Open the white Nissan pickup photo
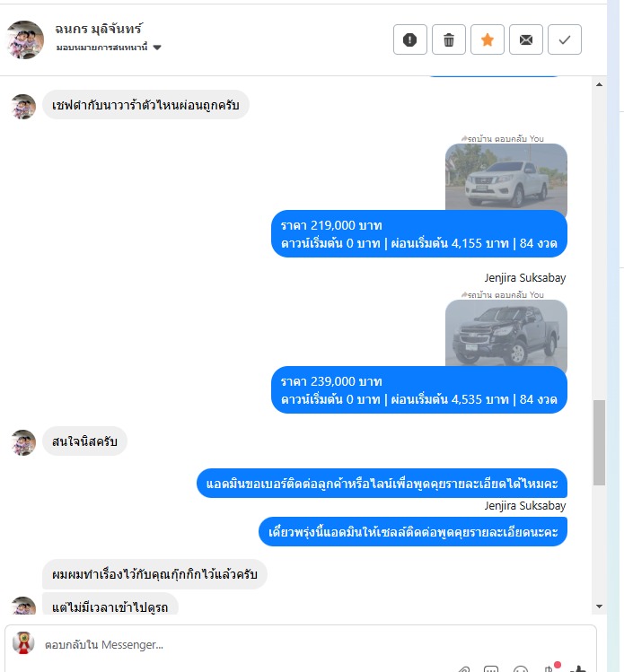The width and height of the screenshot is (624, 672). [506, 177]
